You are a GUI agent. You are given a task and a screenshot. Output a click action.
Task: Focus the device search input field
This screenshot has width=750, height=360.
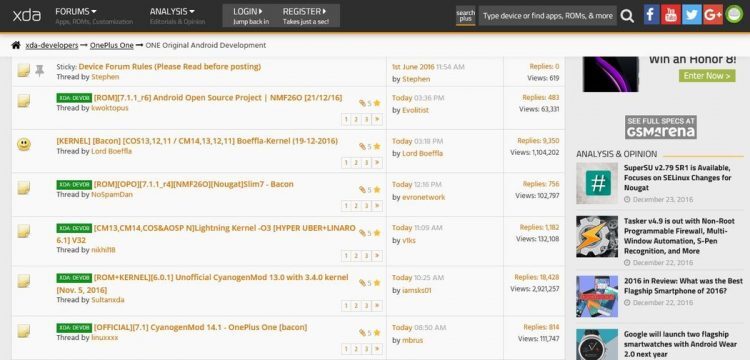548,16
